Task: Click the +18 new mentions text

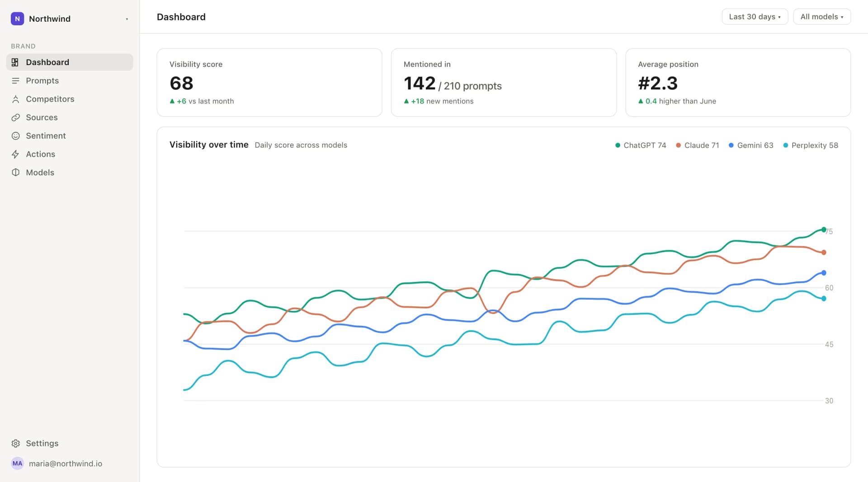Action: click(439, 101)
